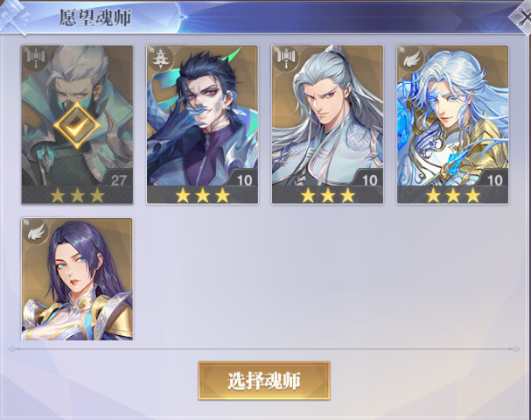
Task: Click the golden checkmark on the masked hero
Action: coord(77,125)
